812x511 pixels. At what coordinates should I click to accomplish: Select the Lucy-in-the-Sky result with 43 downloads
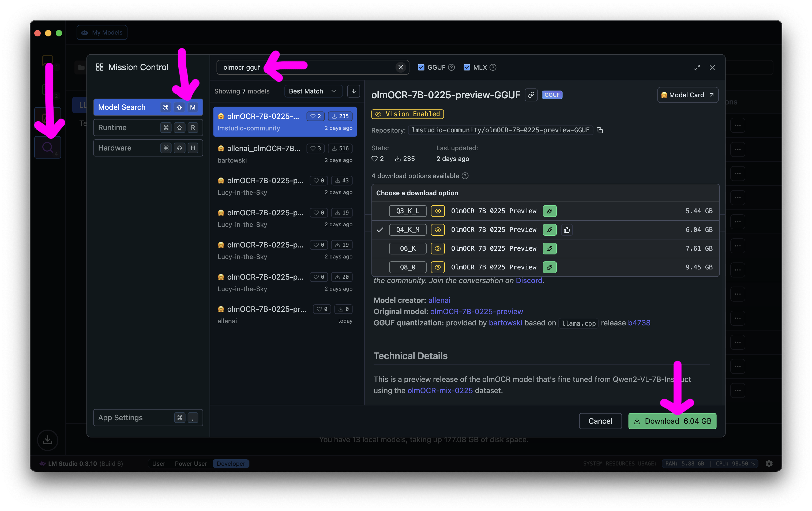point(285,186)
